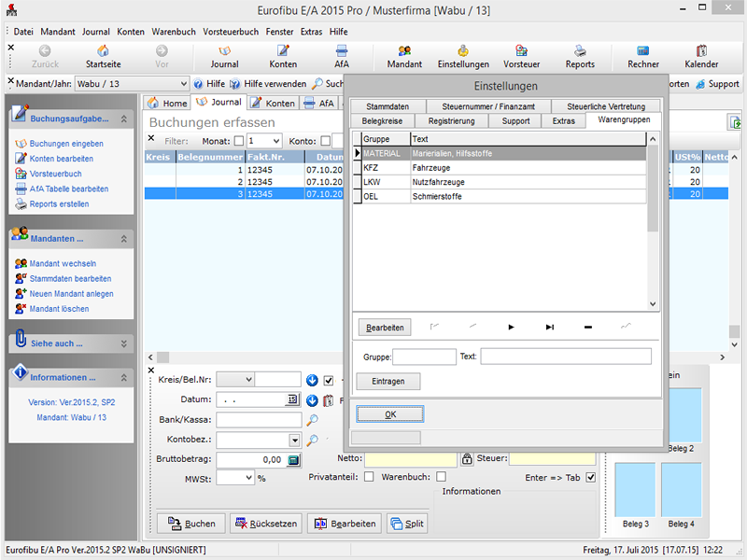
Task: Open the Kalender toolbar icon
Action: pos(701,57)
